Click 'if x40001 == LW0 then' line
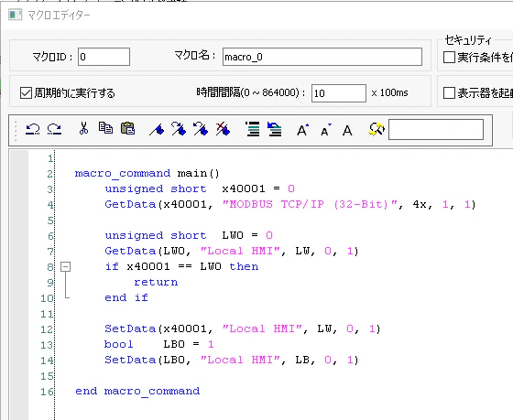The height and width of the screenshot is (420, 513). point(181,266)
